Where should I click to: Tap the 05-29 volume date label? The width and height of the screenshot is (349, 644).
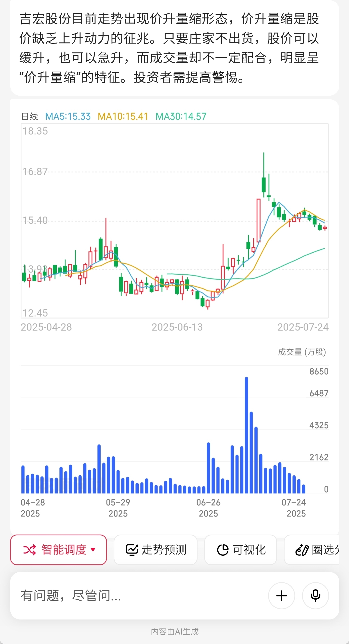click(118, 508)
